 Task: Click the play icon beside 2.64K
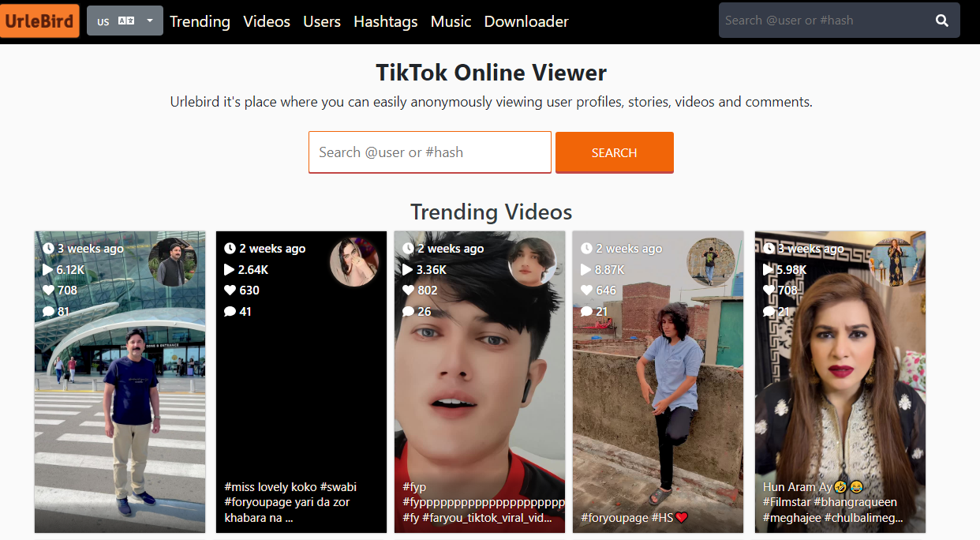(x=230, y=269)
